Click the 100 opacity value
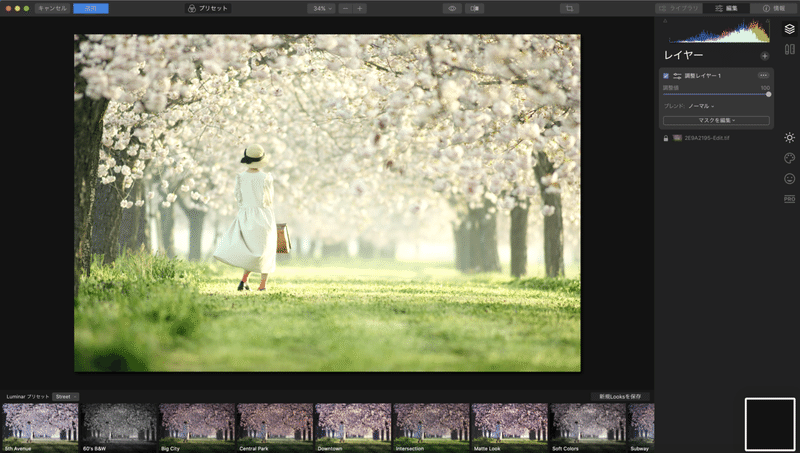This screenshot has width=800, height=453. [x=765, y=88]
